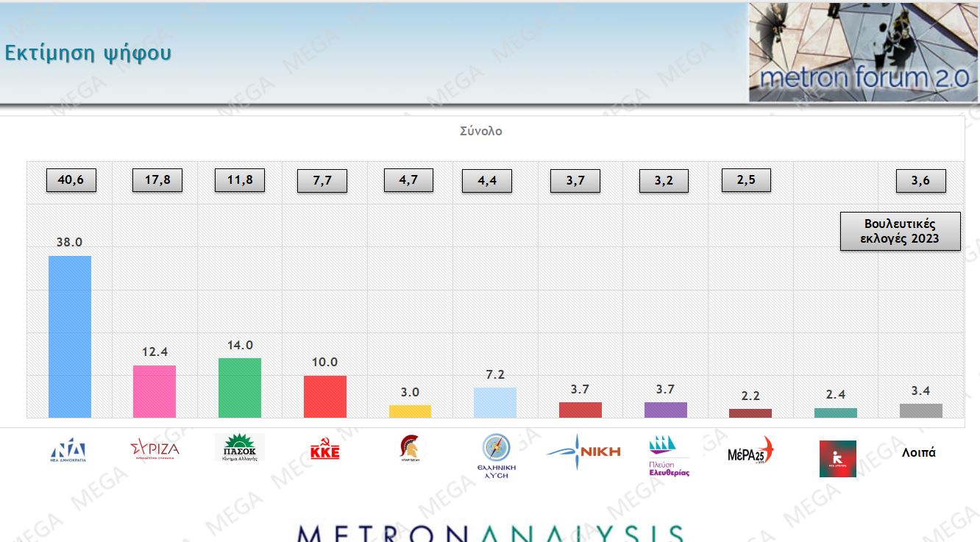Select the green 14.0 bar
This screenshot has height=542, width=980.
point(240,388)
